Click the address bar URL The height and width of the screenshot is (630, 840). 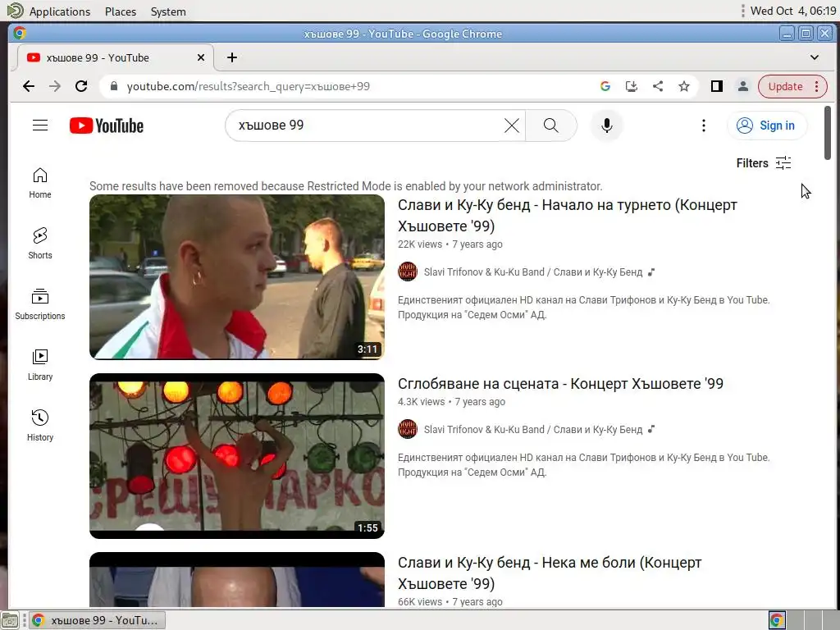point(248,86)
